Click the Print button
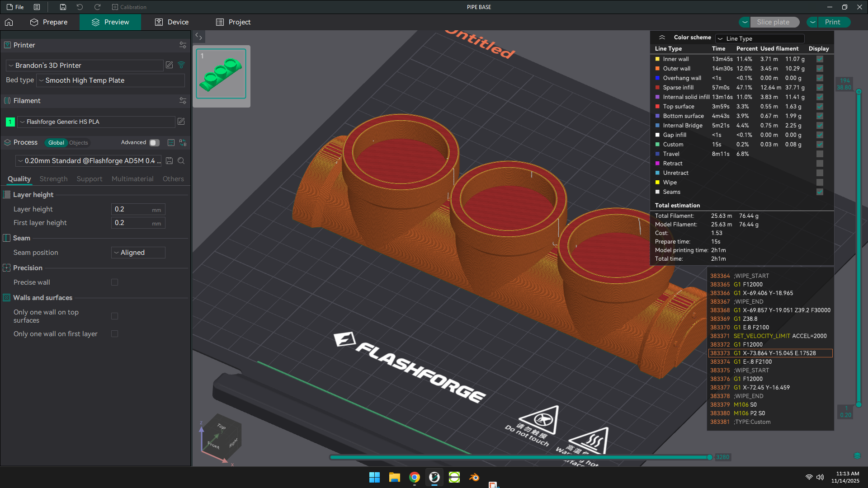 click(x=834, y=22)
